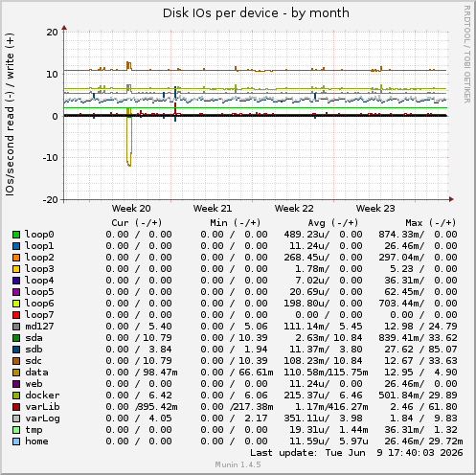Click the sdb navy color swatch

pyautogui.click(x=16, y=350)
